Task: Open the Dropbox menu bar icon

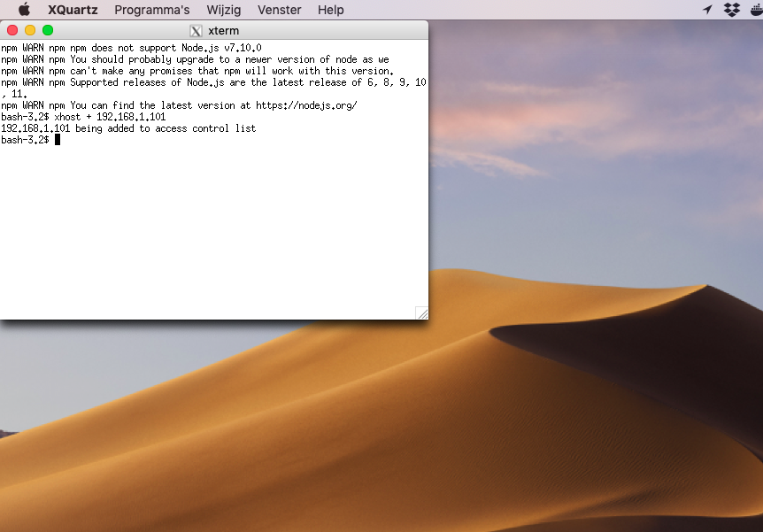Action: click(732, 10)
